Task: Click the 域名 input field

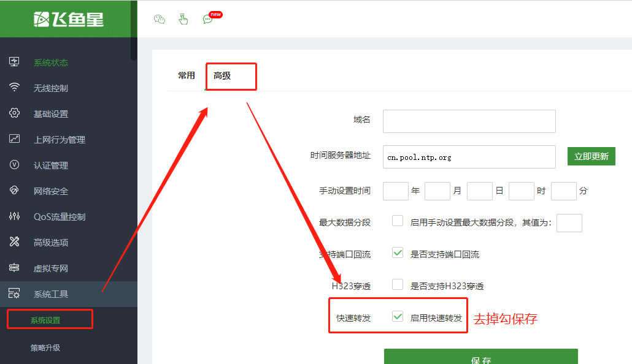Action: 469,121
